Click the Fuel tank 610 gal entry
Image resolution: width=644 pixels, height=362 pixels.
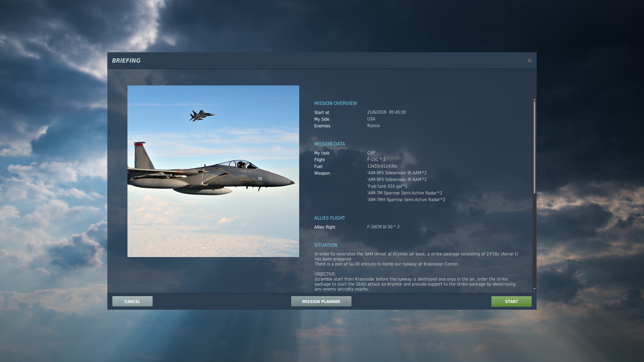387,186
